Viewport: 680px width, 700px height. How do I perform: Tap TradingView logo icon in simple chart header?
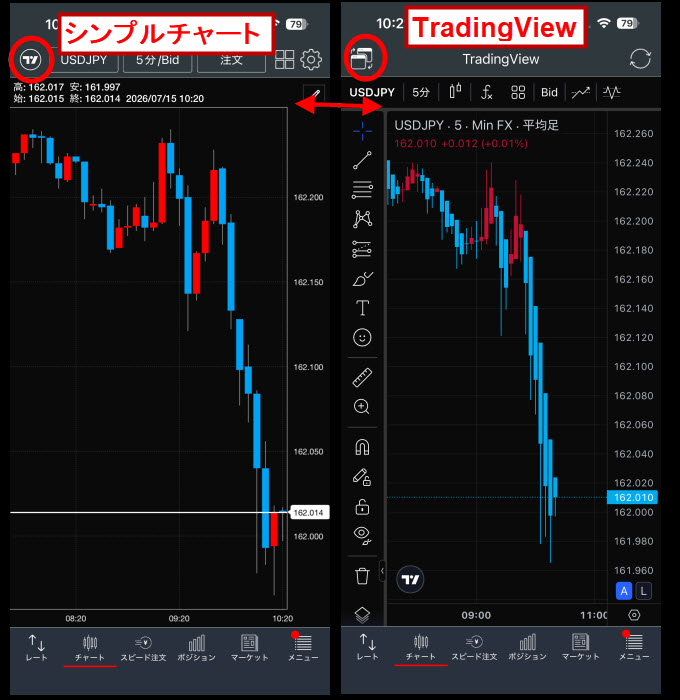coord(31,59)
